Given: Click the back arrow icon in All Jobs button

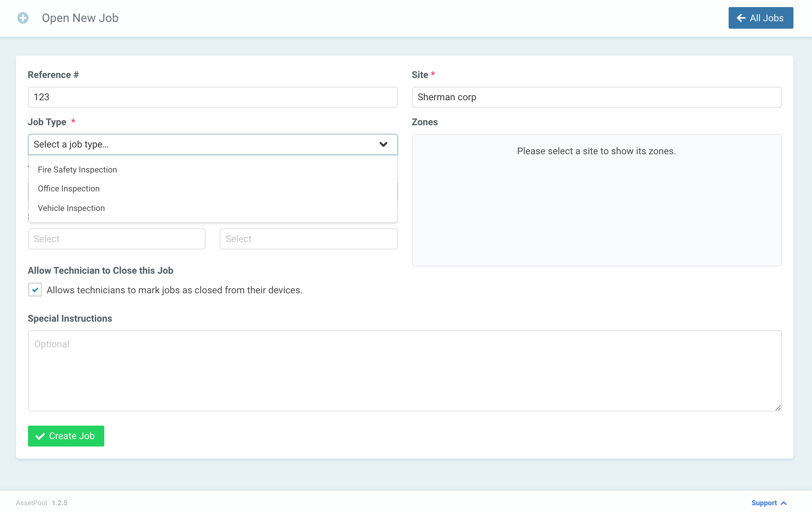Looking at the screenshot, I should pyautogui.click(x=741, y=18).
